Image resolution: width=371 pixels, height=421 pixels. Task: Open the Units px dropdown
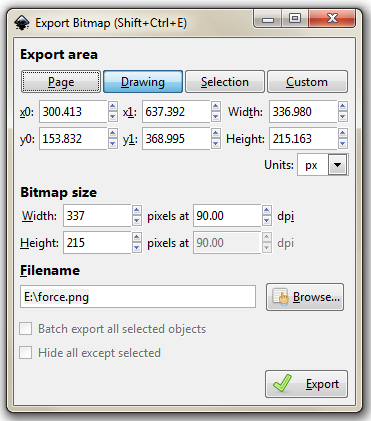coord(323,165)
